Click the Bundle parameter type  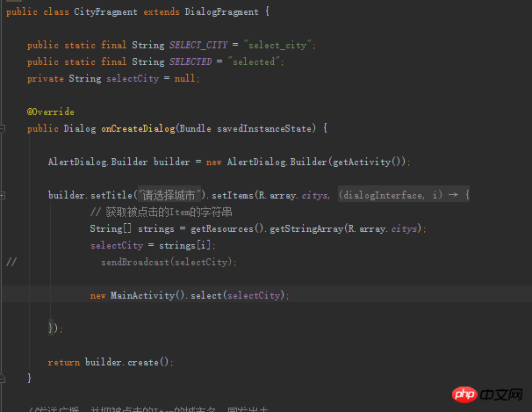[195, 128]
